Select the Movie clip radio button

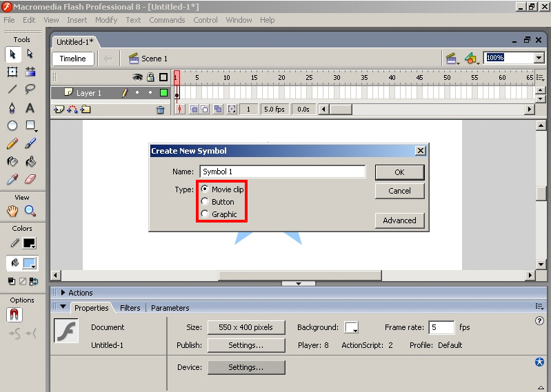click(205, 189)
